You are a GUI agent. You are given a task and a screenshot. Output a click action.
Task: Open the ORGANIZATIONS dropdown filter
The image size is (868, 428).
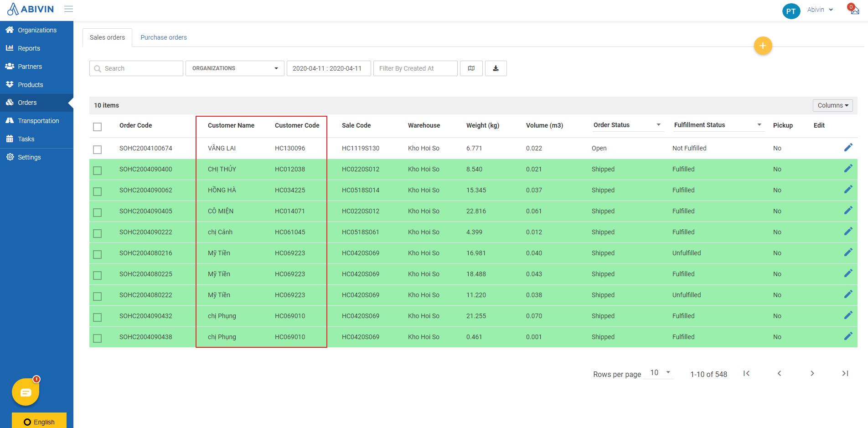coord(235,68)
